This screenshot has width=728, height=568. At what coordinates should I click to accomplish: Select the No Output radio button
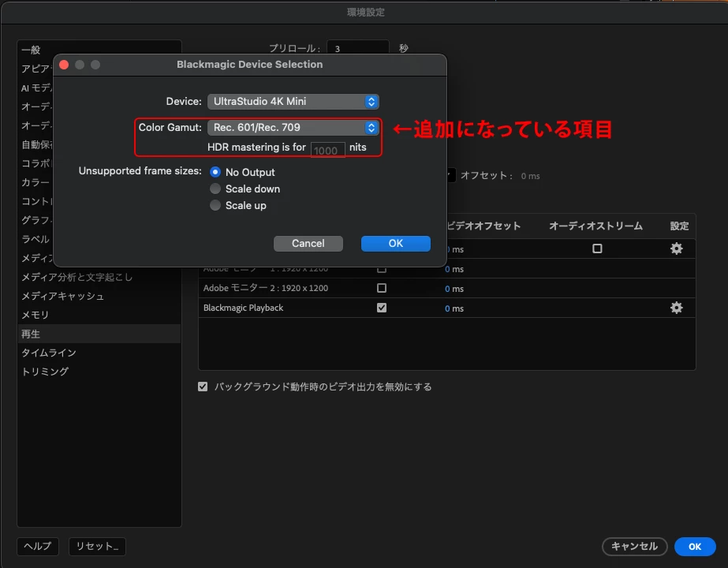(215, 172)
